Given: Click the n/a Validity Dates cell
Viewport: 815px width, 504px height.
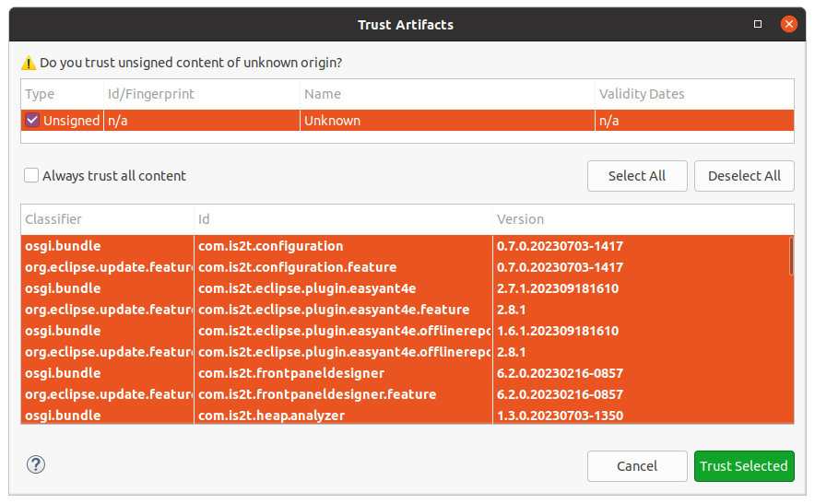Looking at the screenshot, I should pos(694,121).
